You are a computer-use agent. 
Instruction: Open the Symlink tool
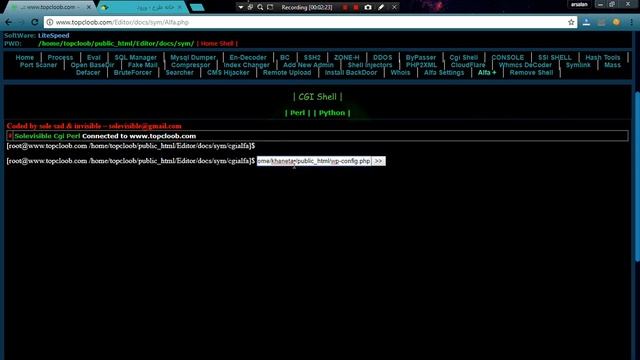point(578,65)
